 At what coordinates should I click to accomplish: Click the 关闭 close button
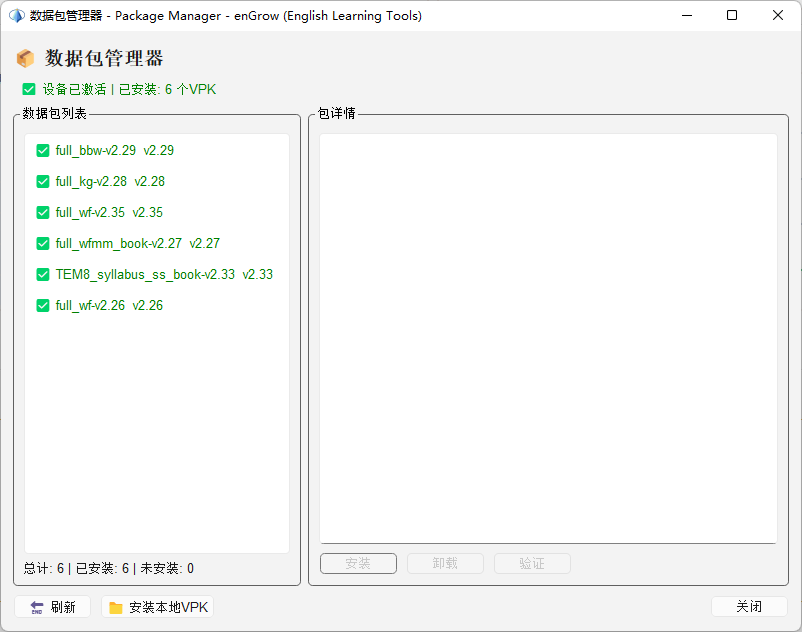click(x=749, y=607)
